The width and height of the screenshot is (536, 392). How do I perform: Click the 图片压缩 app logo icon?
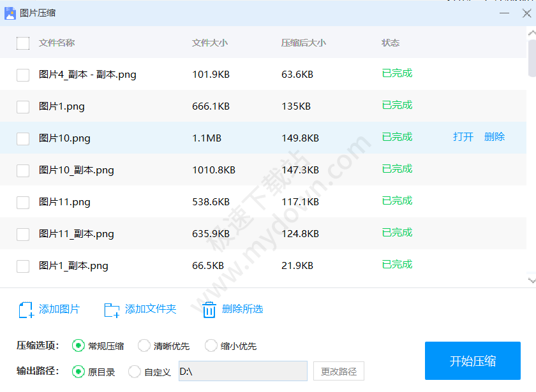coord(10,13)
